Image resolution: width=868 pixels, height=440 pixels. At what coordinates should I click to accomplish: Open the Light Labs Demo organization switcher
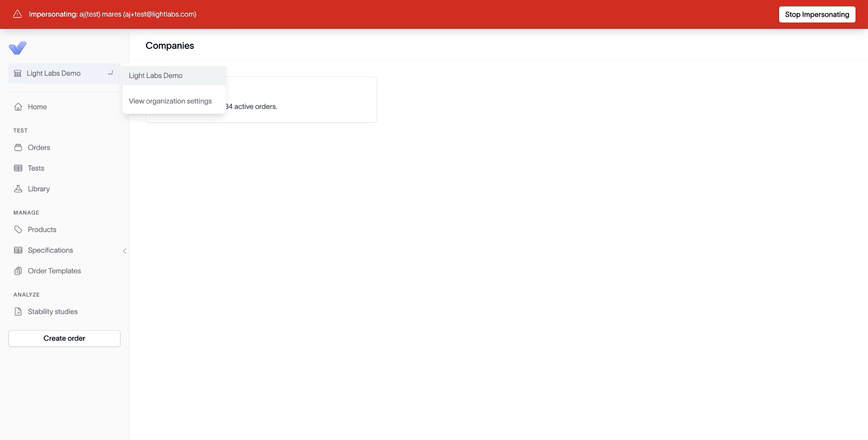click(64, 73)
